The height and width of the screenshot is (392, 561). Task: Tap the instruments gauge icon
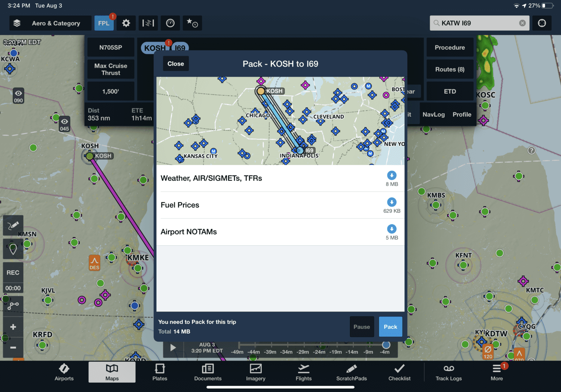170,23
